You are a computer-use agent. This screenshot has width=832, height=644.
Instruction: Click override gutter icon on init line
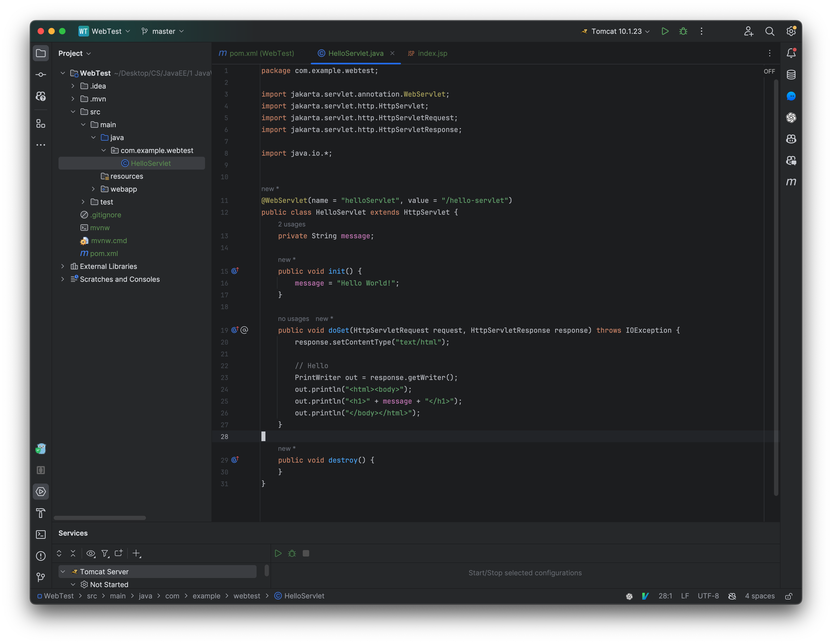[x=235, y=271]
